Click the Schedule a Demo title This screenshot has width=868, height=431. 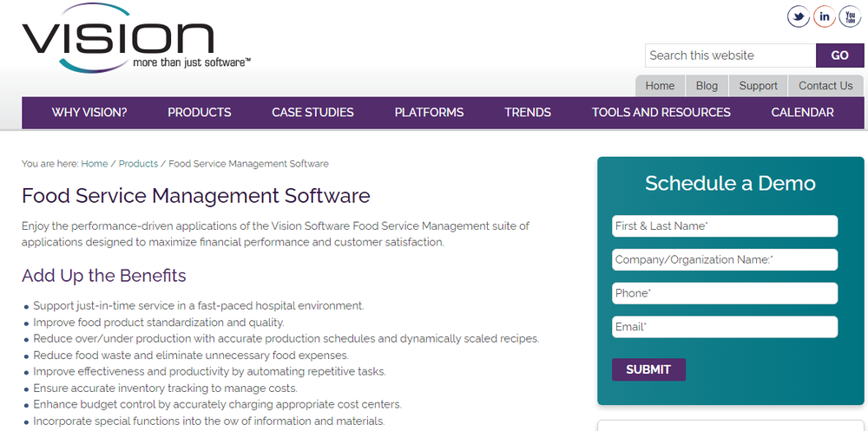point(730,183)
